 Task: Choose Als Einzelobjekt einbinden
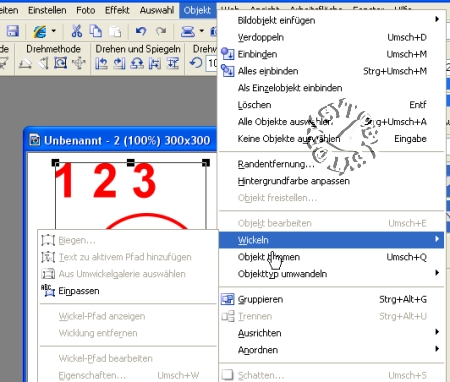coord(331,88)
